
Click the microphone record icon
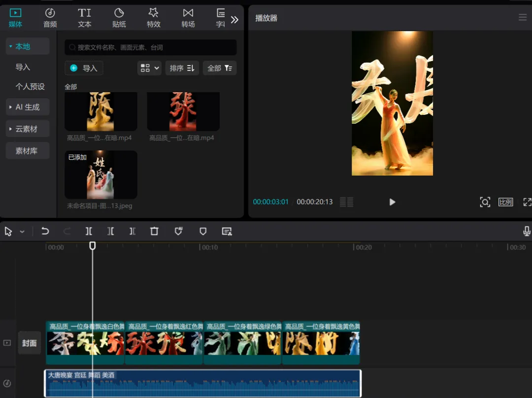coord(527,231)
